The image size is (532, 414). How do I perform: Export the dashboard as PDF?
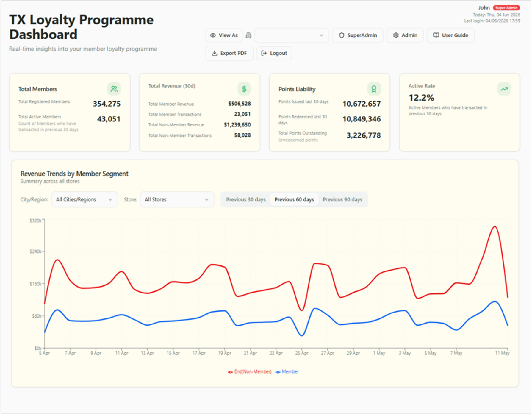[x=229, y=53]
